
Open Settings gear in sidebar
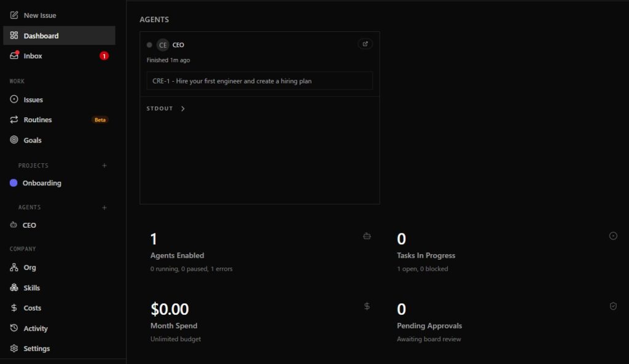(x=14, y=349)
